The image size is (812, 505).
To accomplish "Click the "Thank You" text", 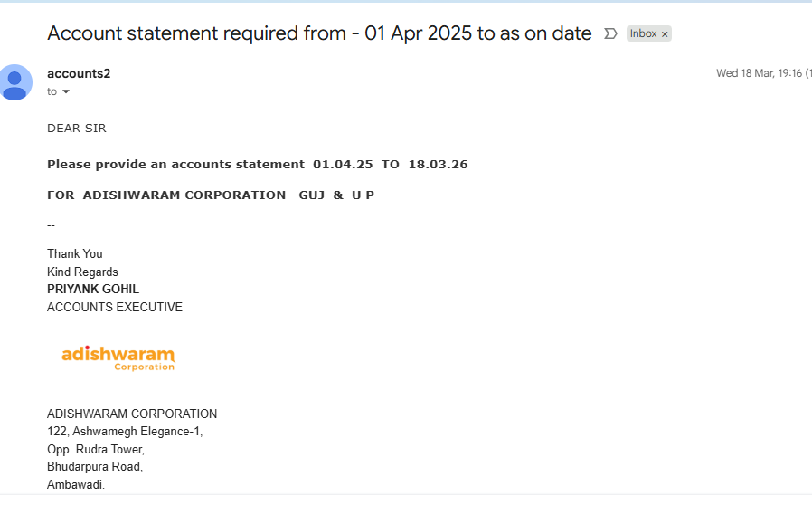I will pos(75,253).
